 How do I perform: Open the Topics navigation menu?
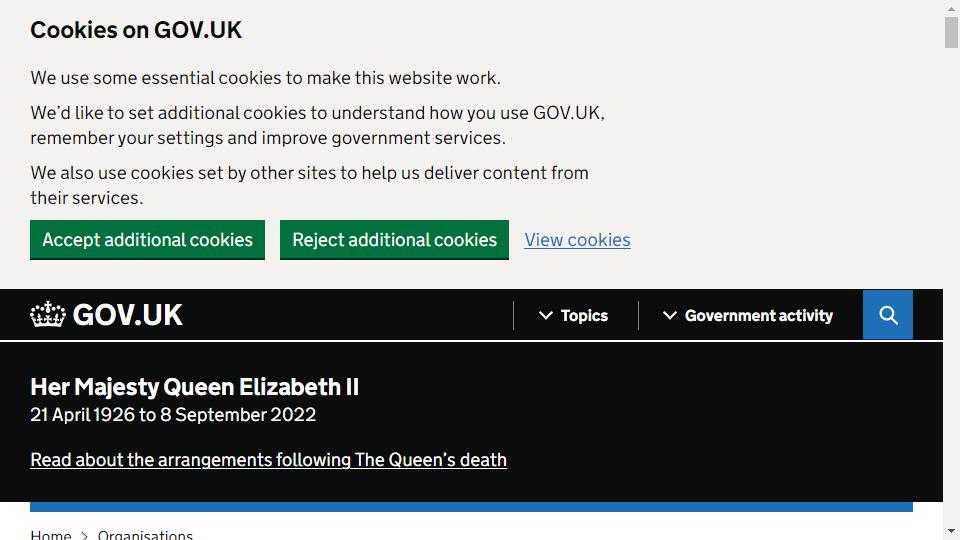573,315
